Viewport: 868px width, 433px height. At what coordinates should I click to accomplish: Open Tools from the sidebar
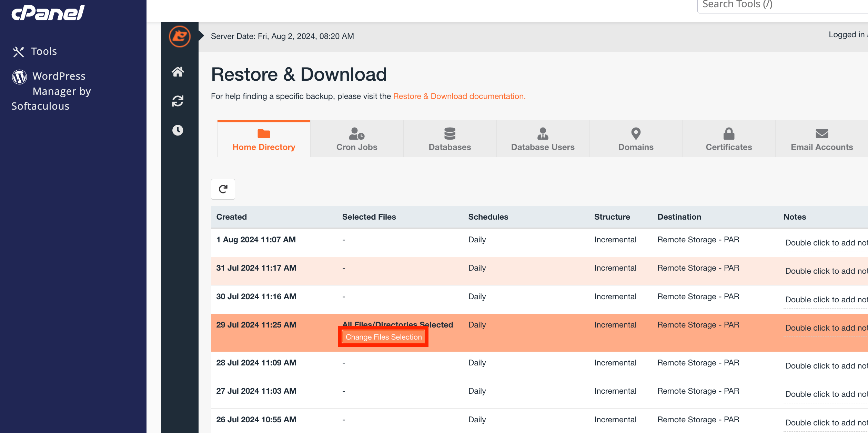(35, 51)
